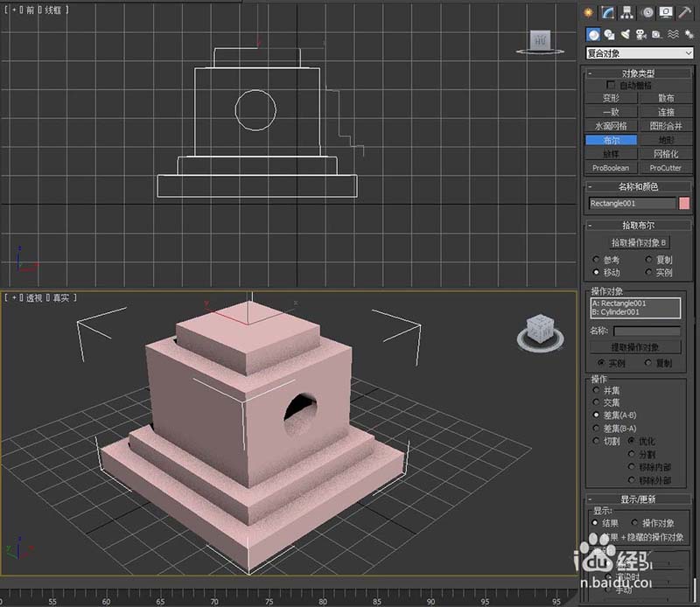Select the Shapes category icon
This screenshot has width=700, height=607.
pos(609,35)
